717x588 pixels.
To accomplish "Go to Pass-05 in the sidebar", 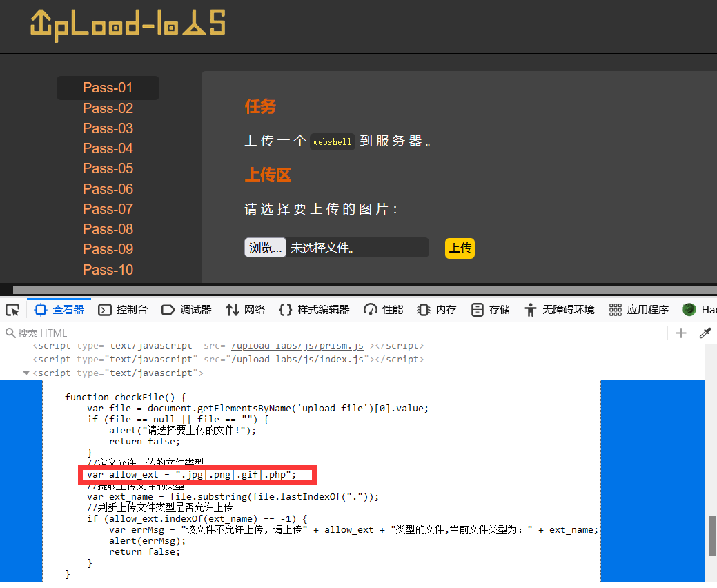I will [x=108, y=168].
